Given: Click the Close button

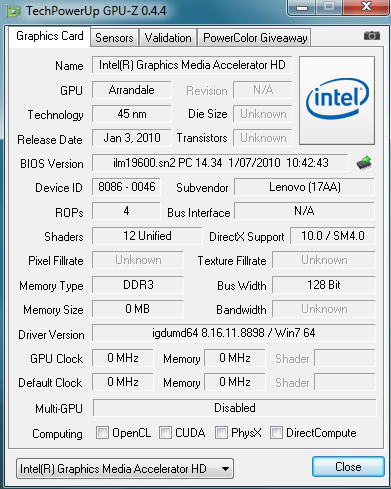Looking at the screenshot, I should point(348,467).
